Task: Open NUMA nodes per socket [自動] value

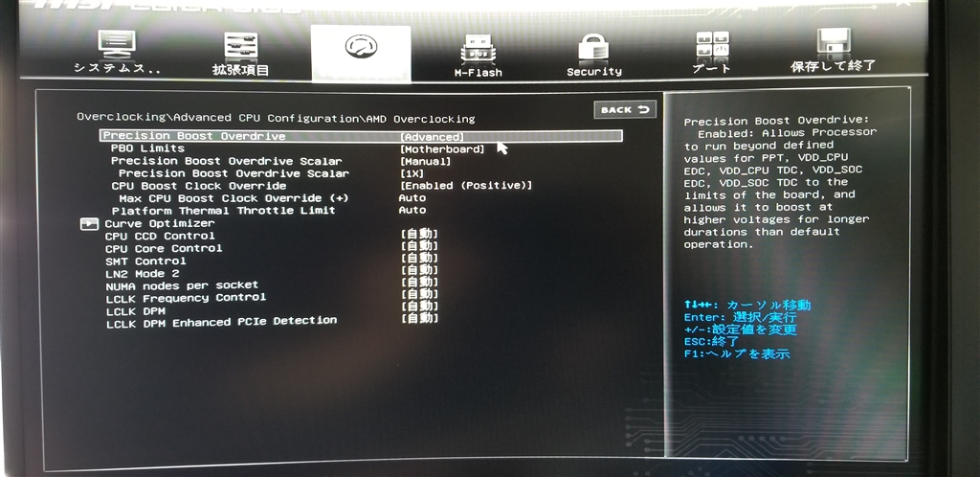Action: (419, 282)
